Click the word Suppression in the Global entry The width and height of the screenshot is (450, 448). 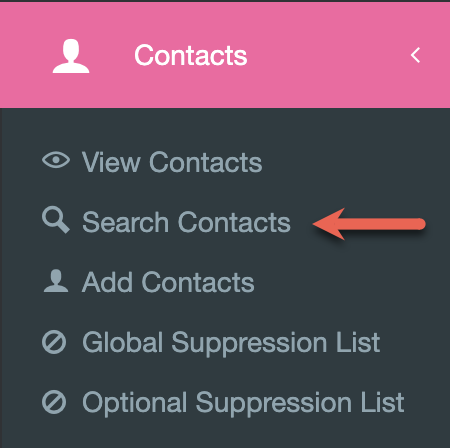pyautogui.click(x=249, y=344)
